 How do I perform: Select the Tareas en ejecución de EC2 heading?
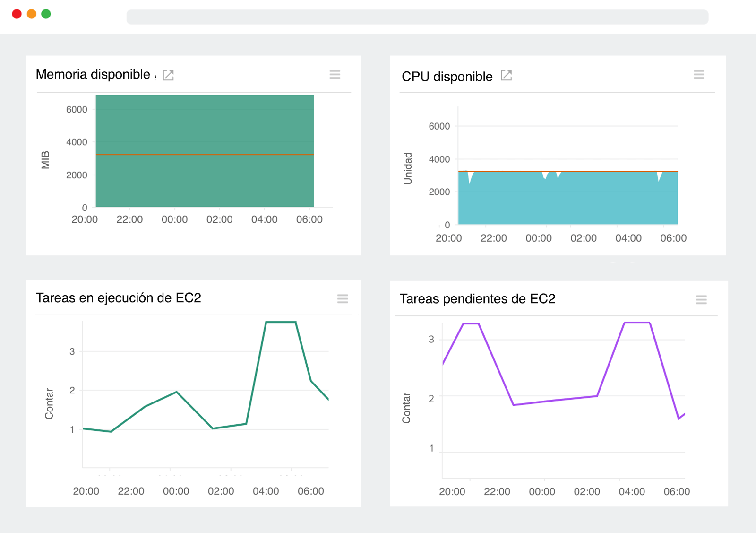[x=119, y=298]
